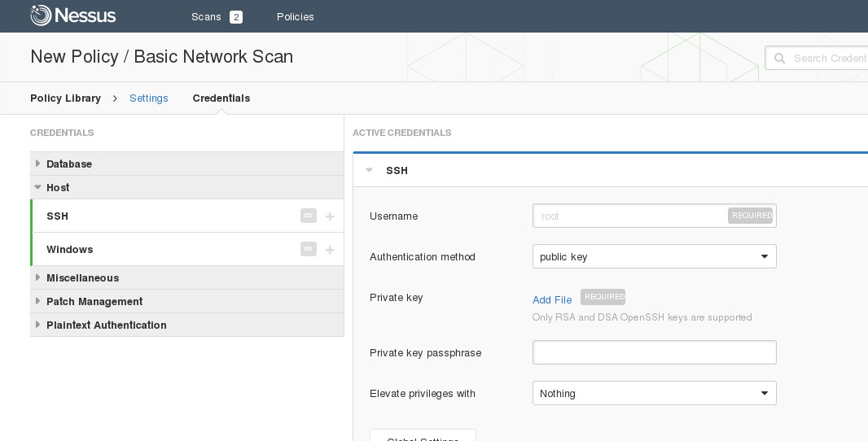868x441 pixels.
Task: Open the Authentication method dropdown
Action: (x=654, y=256)
